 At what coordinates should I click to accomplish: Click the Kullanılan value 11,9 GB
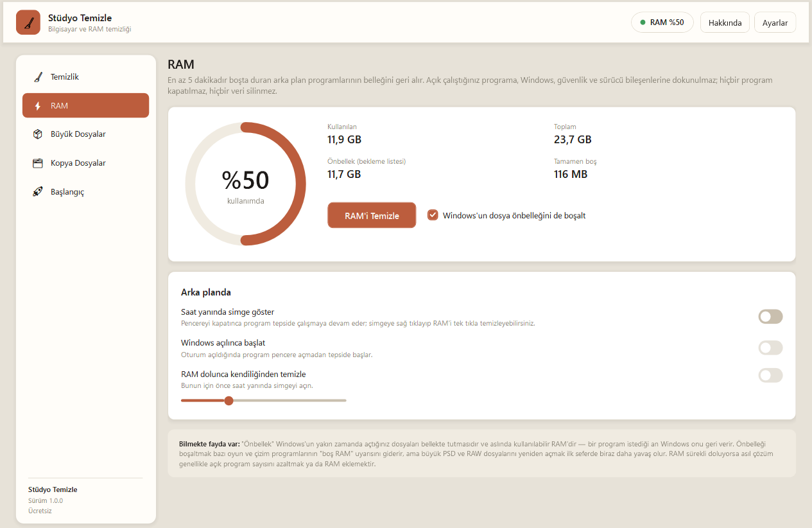tap(344, 139)
